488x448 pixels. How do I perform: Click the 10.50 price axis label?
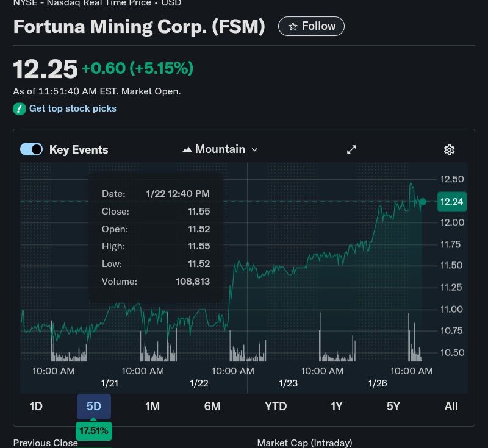point(452,352)
